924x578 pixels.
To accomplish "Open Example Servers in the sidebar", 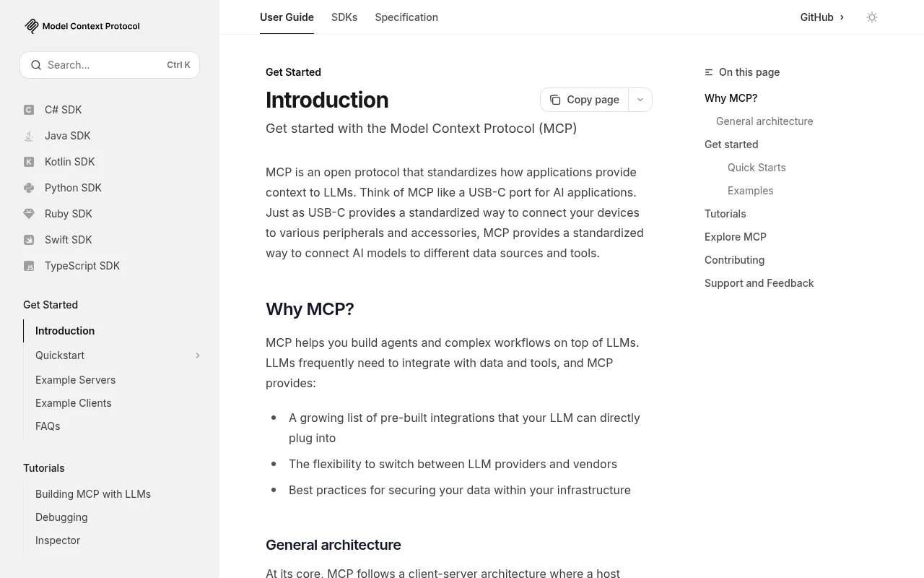I will click(x=75, y=380).
